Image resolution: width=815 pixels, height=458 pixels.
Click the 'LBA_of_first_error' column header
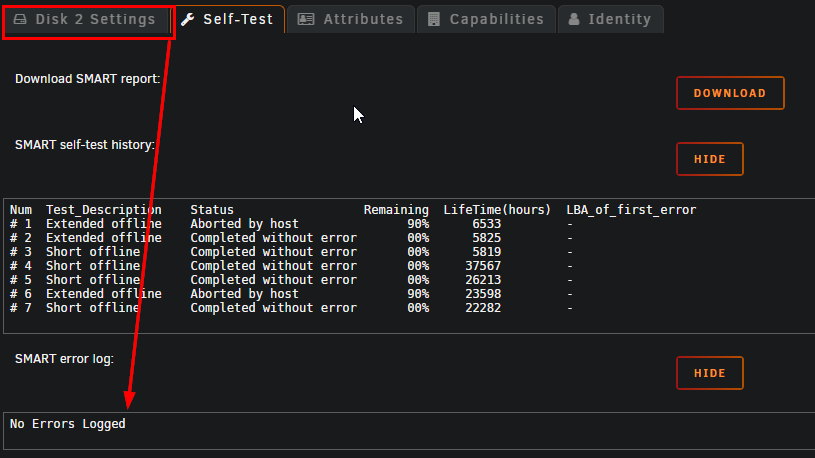point(631,210)
